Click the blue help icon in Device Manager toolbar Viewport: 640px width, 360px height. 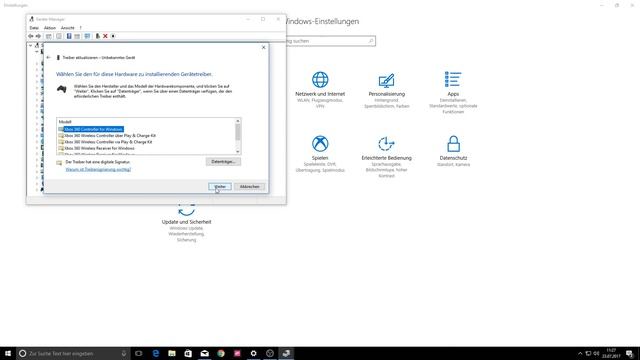pyautogui.click(x=69, y=36)
